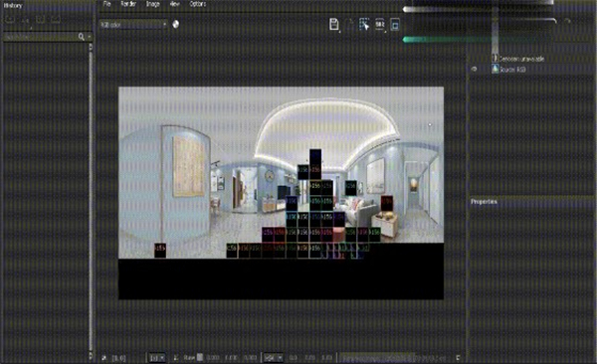Image resolution: width=597 pixels, height=364 pixels.
Task: Click the rendered panorama image preview
Action: pyautogui.click(x=281, y=193)
